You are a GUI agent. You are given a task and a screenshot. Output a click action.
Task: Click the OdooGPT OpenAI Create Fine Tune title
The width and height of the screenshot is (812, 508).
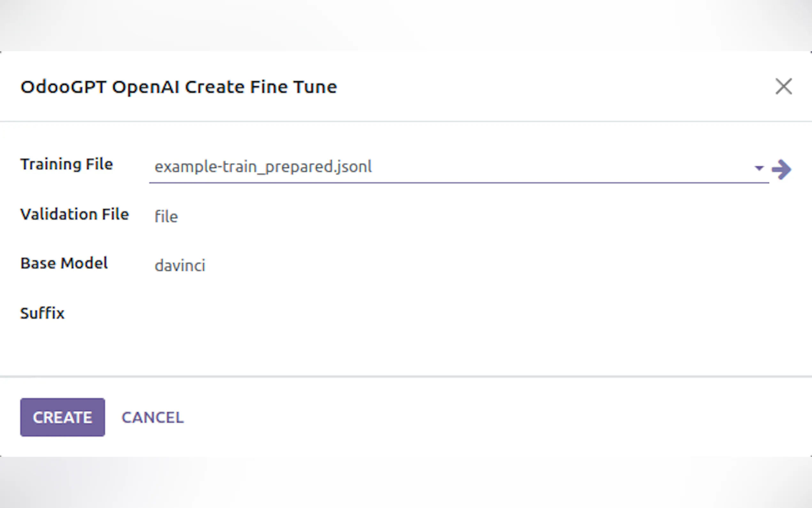tap(179, 87)
